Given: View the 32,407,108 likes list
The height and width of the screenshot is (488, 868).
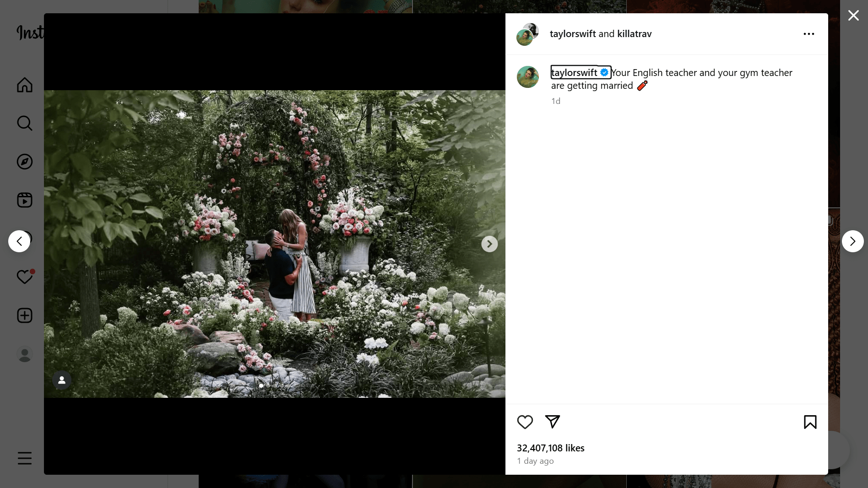Looking at the screenshot, I should tap(551, 448).
